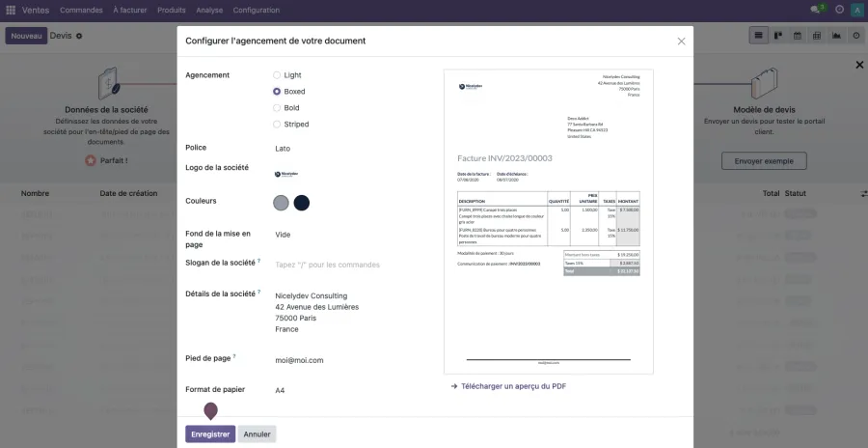Click the company logo image
The width and height of the screenshot is (868, 448).
(286, 174)
